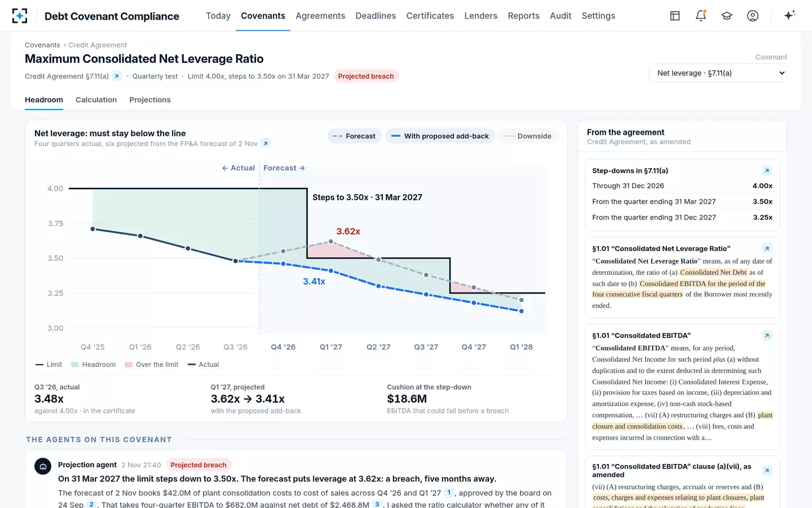This screenshot has width=812, height=508.
Task: Go to the Today menu
Action: (218, 16)
